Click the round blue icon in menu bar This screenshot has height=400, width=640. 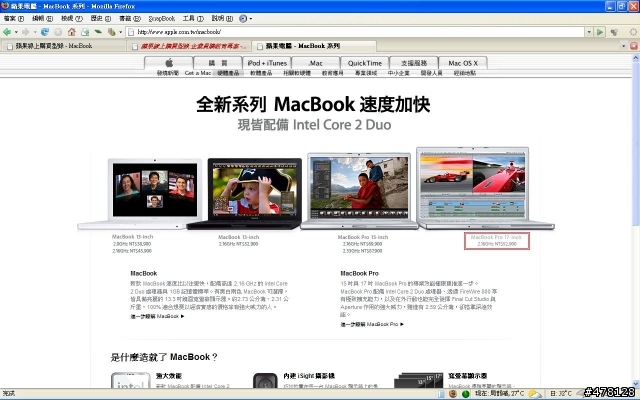click(243, 18)
